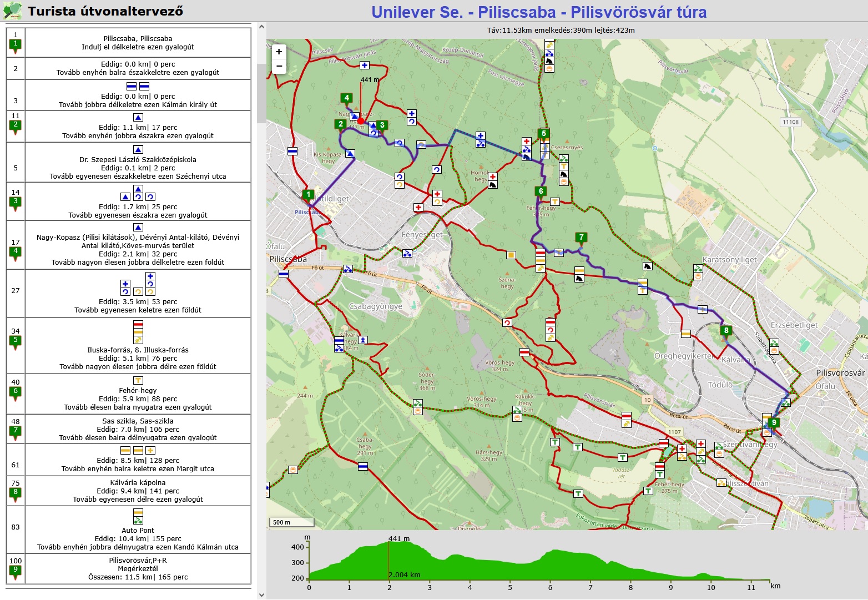
Task: Click the red dot at the 441 m peak
Action: pos(361,120)
